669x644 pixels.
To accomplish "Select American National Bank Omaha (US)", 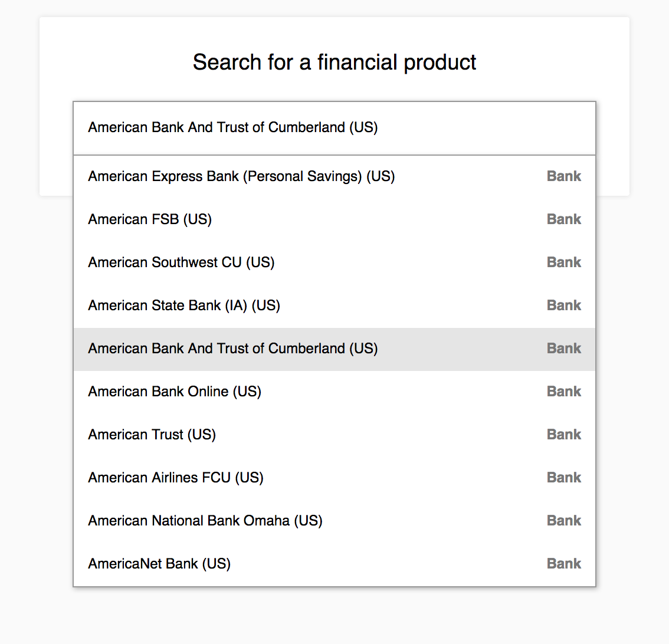I will click(205, 521).
